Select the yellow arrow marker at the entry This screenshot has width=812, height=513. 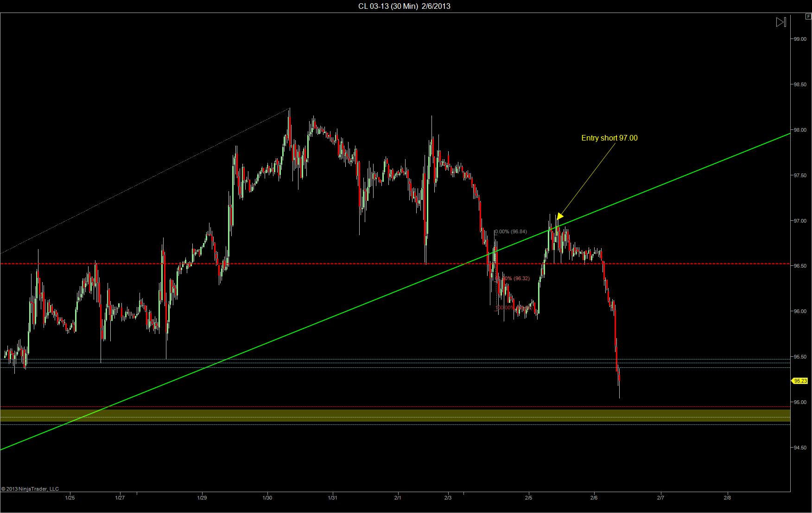coord(560,216)
